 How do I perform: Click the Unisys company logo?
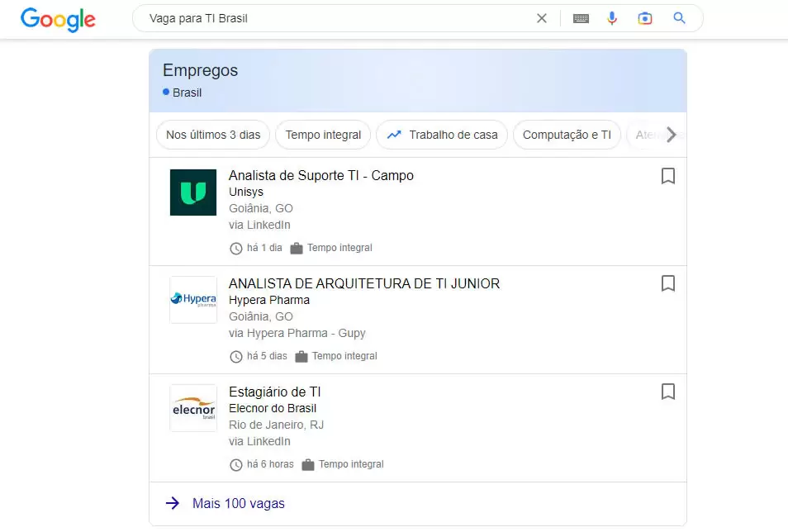[193, 192]
